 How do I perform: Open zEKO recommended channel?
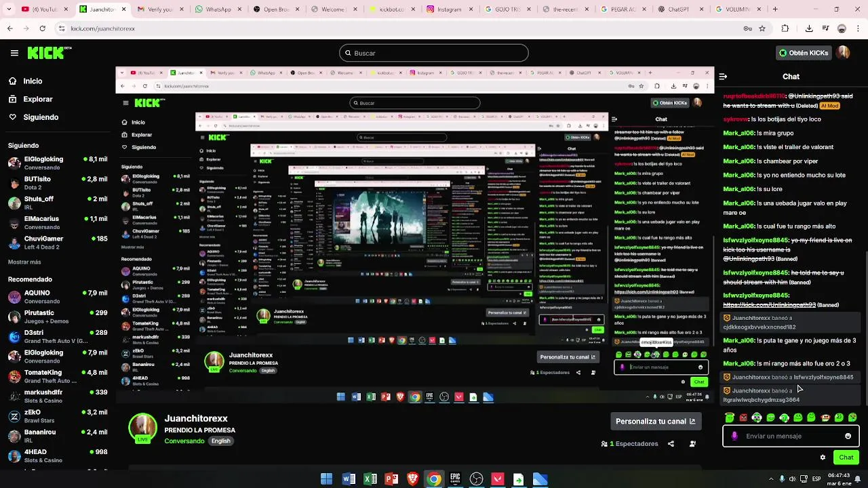[x=57, y=416]
